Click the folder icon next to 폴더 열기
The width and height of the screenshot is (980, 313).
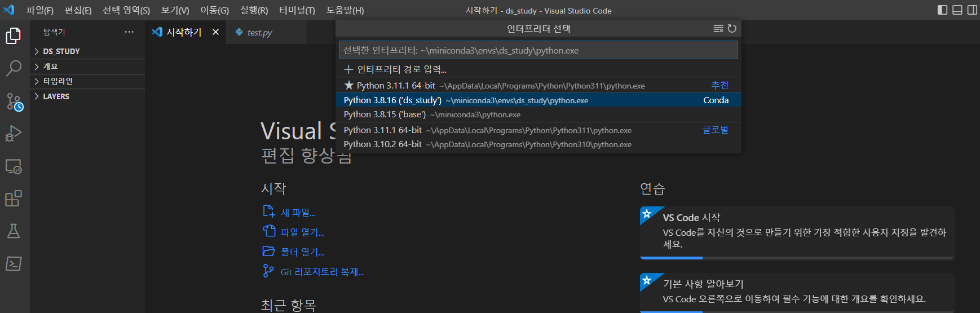point(269,251)
